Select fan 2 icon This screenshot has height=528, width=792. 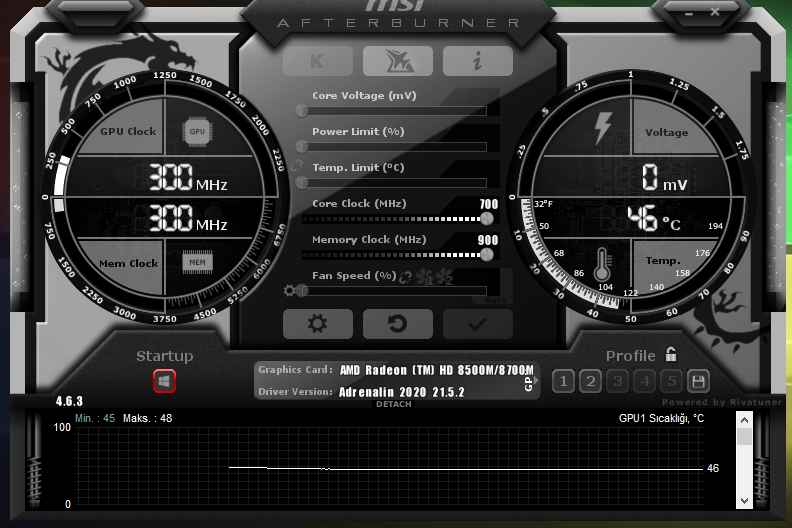[x=444, y=277]
